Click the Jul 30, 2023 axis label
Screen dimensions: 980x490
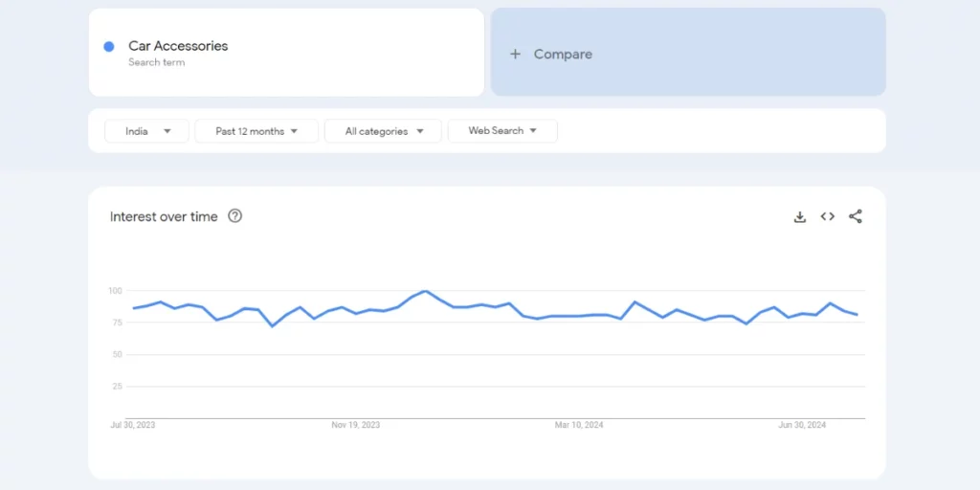(x=133, y=425)
